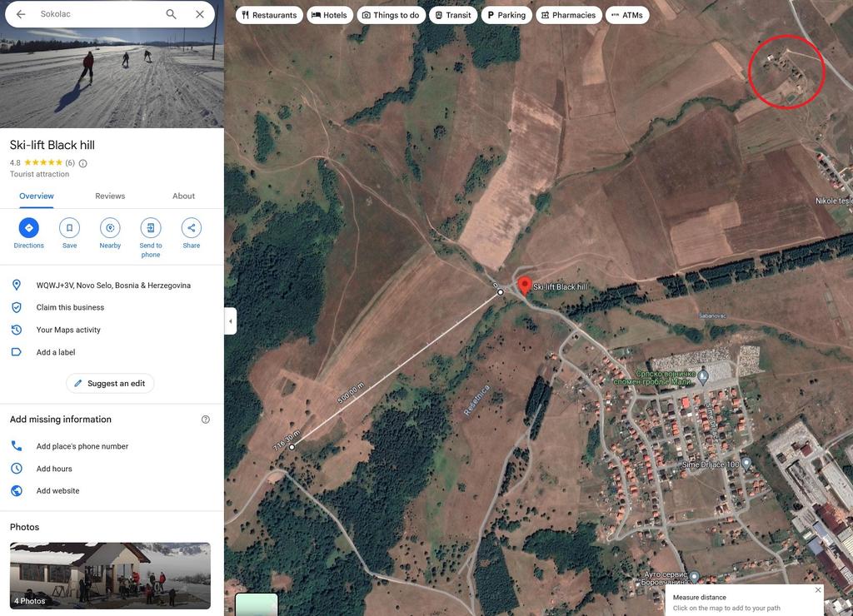
Task: Open the 4 Photos thumbnail
Action: point(110,575)
